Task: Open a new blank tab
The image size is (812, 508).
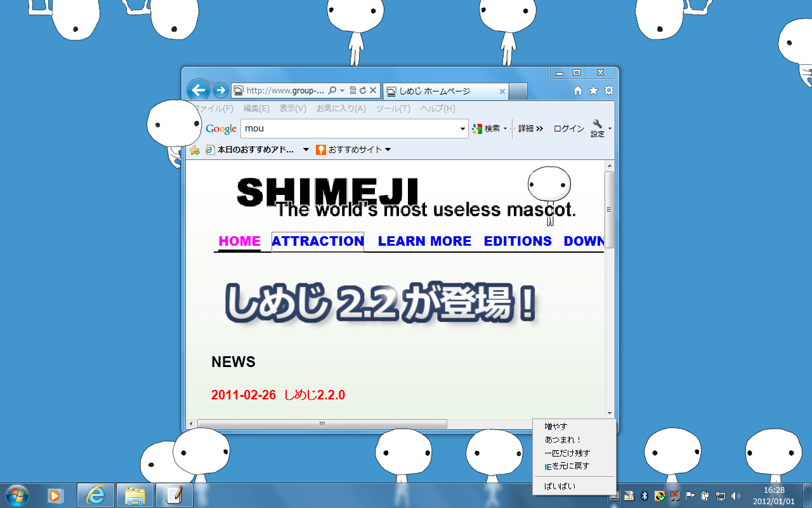Action: (518, 91)
